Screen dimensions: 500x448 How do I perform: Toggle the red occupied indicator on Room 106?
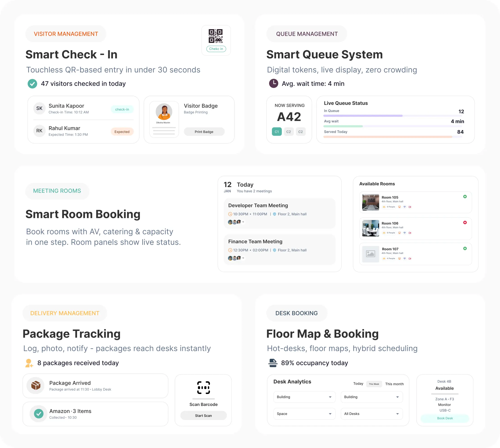point(465,222)
